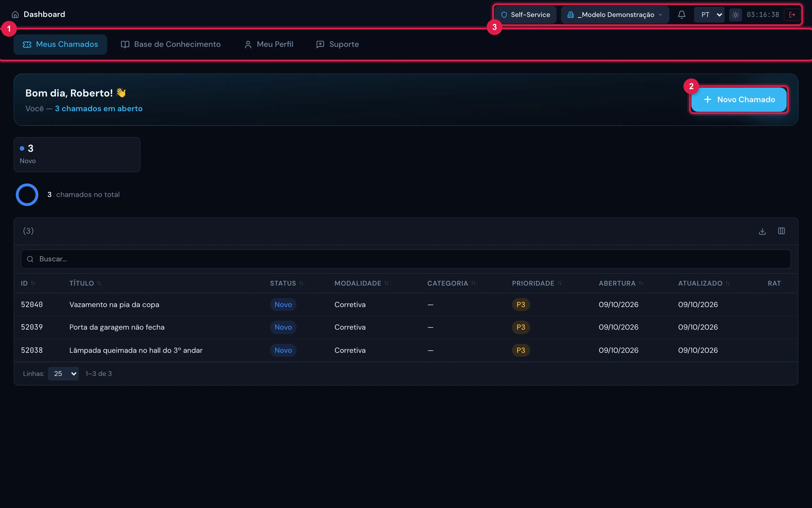Click the circular total chamados progress ring

click(27, 194)
